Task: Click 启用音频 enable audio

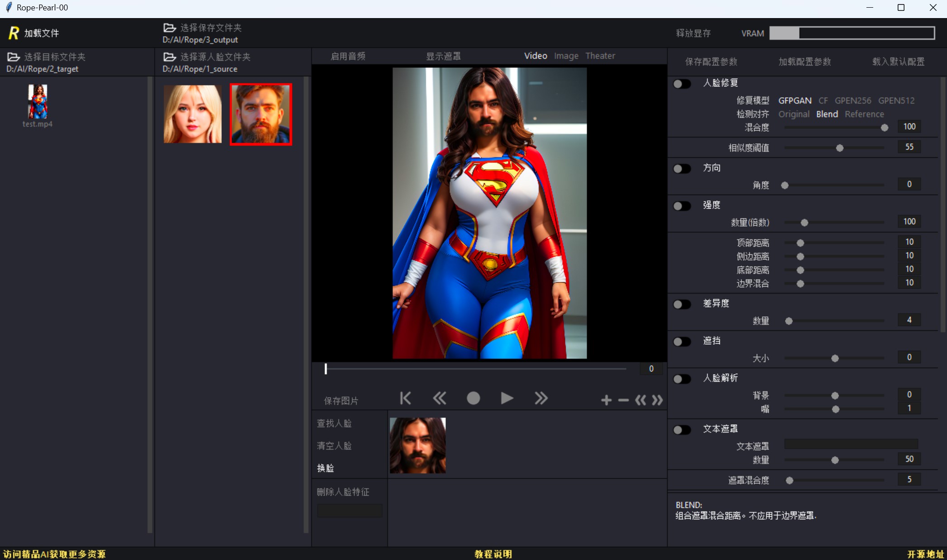Action: click(x=348, y=56)
